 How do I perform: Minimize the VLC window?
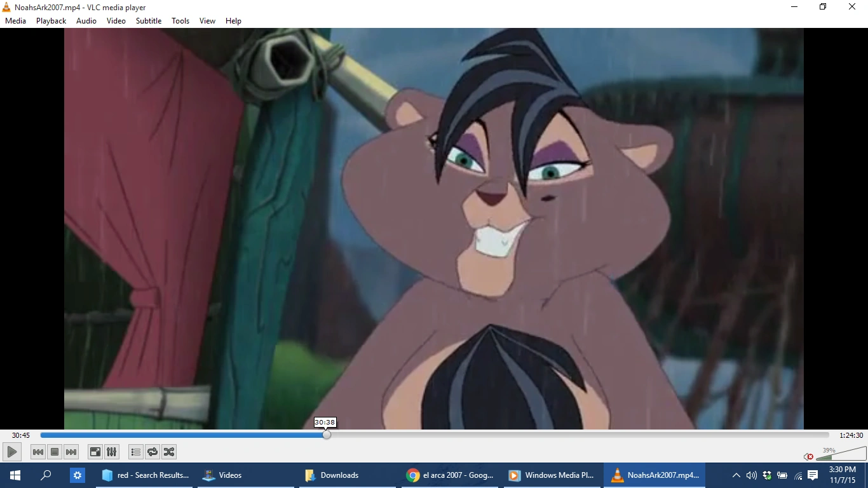pos(794,7)
